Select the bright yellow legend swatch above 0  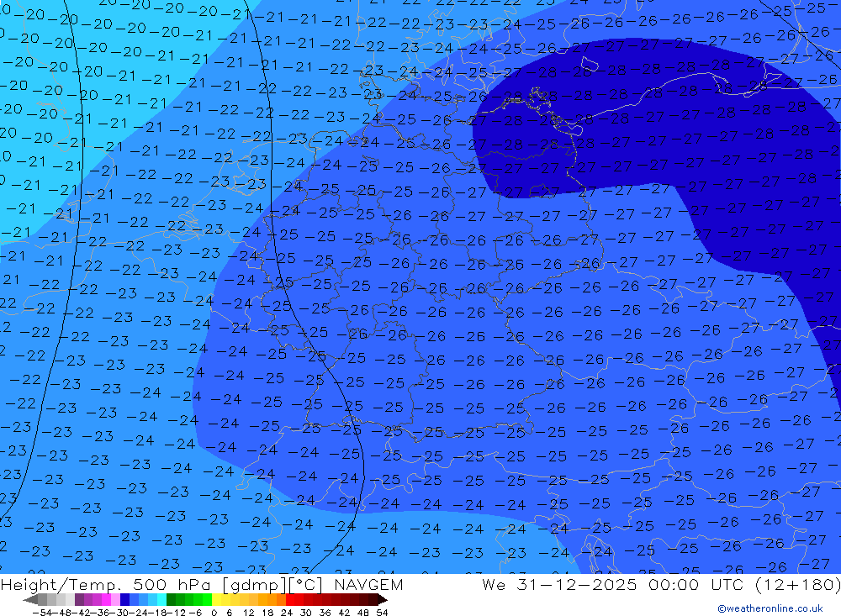[216, 600]
